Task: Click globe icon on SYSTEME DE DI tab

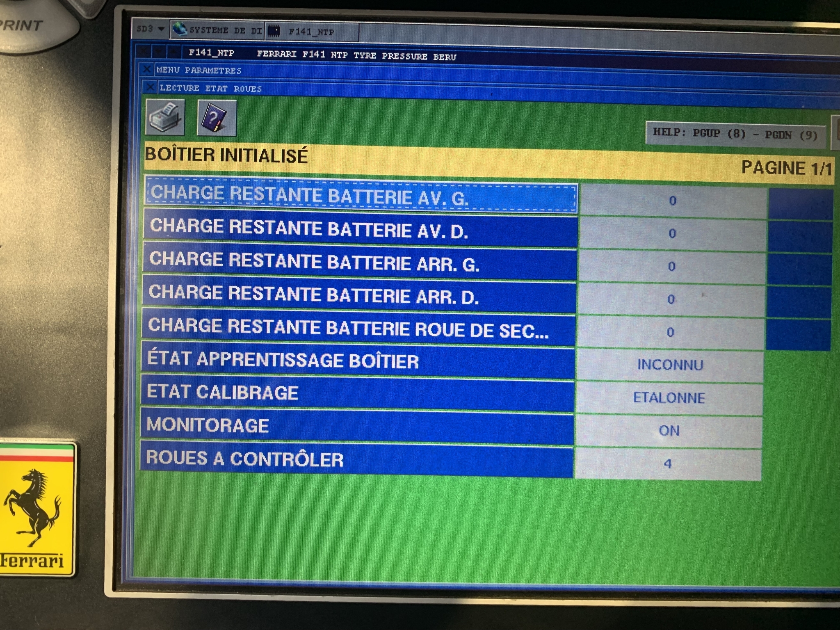Action: (x=179, y=29)
